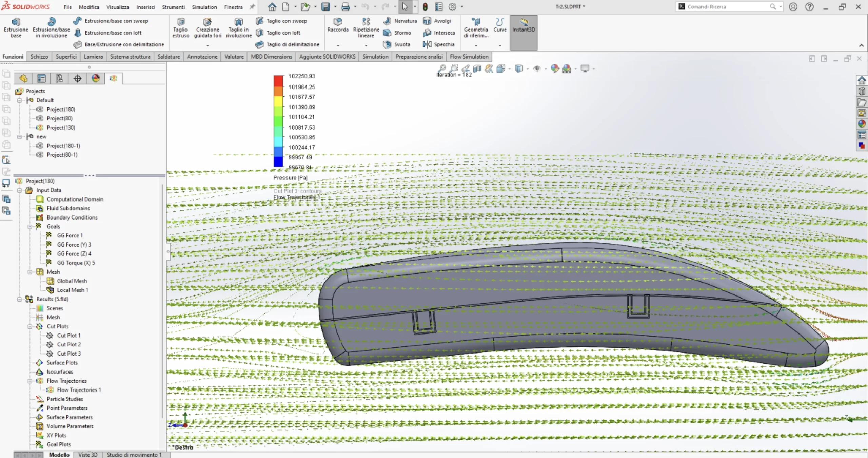
Task: Switch to the Flow Simulation ribbon tab
Action: point(469,57)
